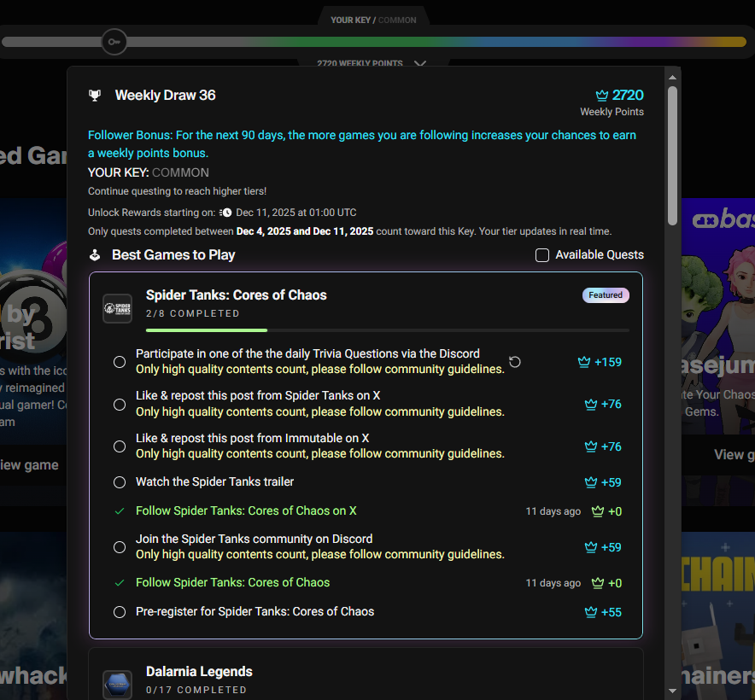Click the trophy icon beside Weekly Draw 36
The image size is (755, 700).
click(x=95, y=96)
